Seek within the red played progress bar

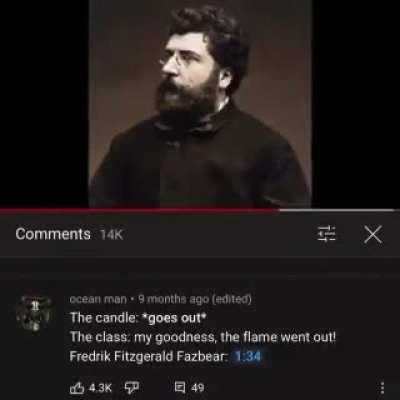tap(139, 210)
